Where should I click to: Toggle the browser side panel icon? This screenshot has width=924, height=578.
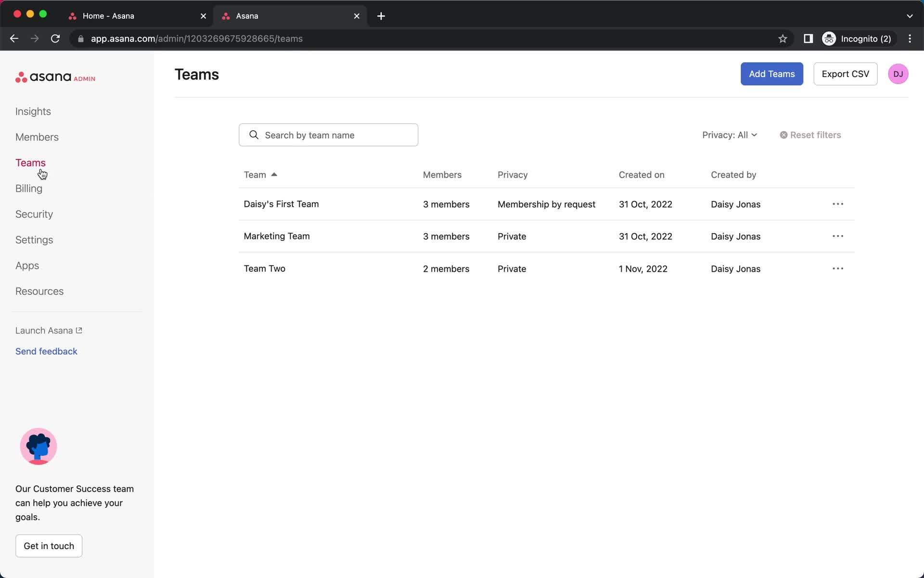tap(808, 39)
